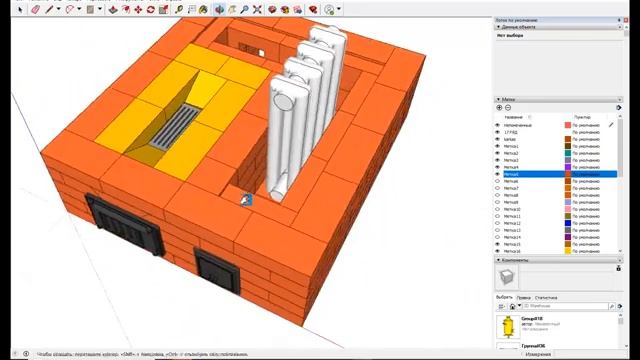The width and height of the screenshot is (640, 360).
Task: Show the Метка6 tag
Action: pos(497,181)
